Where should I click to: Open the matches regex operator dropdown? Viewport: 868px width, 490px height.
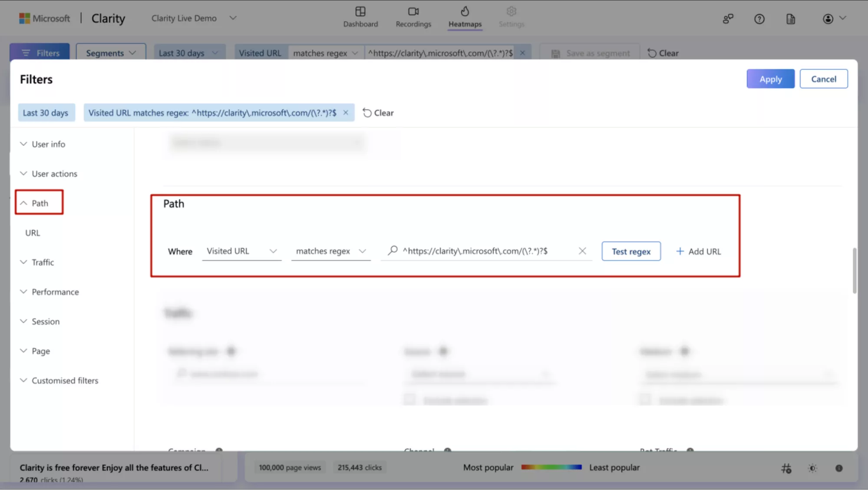pyautogui.click(x=330, y=251)
